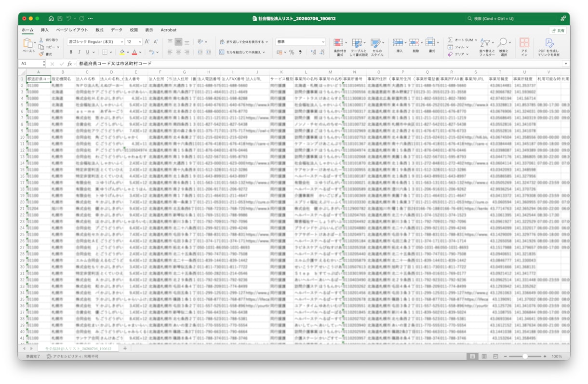Apply the red font color A
The width and height of the screenshot is (588, 384).
point(134,52)
